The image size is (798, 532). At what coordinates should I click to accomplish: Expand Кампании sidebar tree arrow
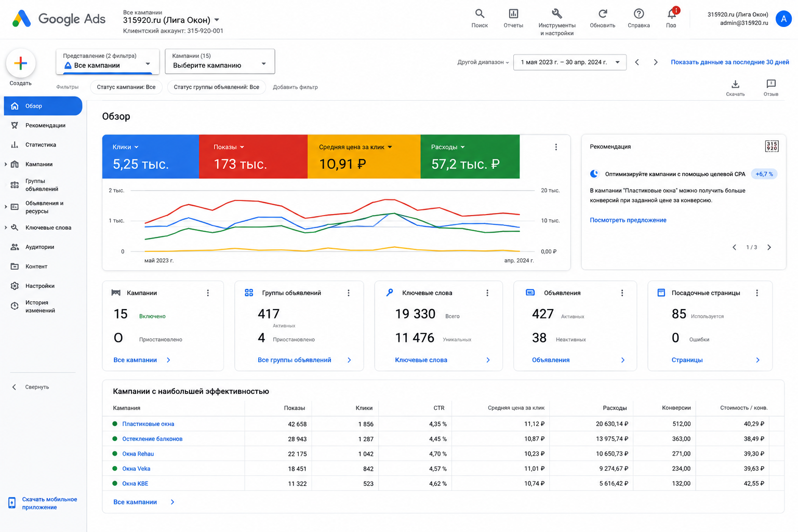pos(6,164)
